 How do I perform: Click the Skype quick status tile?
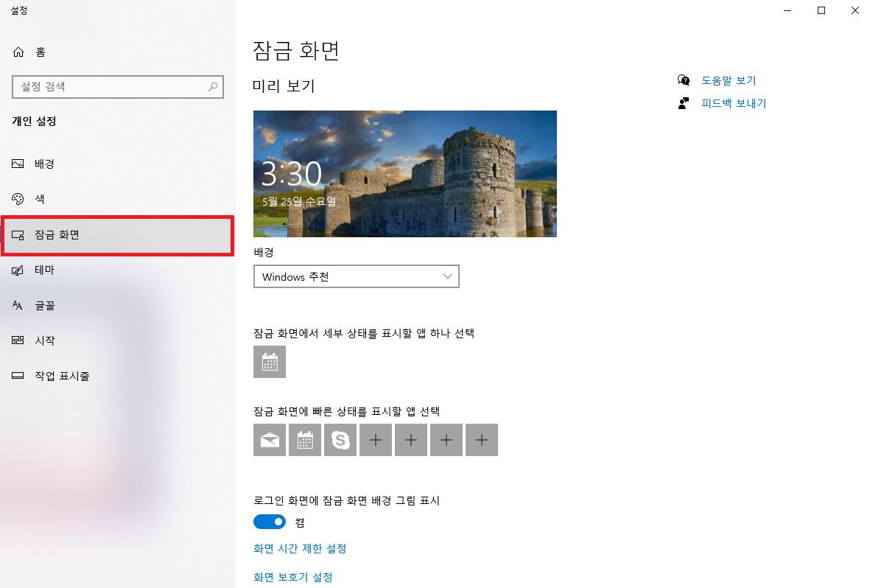point(340,441)
